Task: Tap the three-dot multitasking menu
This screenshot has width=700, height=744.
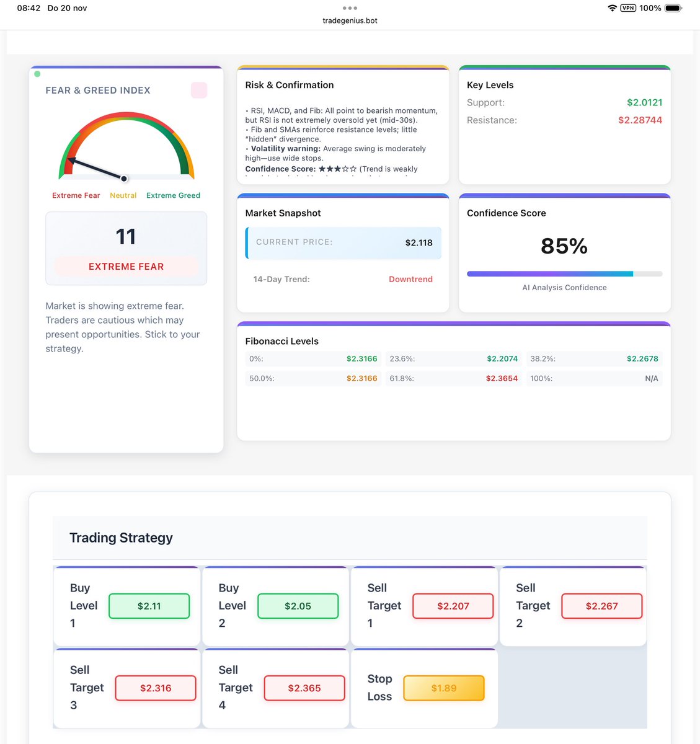Action: click(x=350, y=8)
